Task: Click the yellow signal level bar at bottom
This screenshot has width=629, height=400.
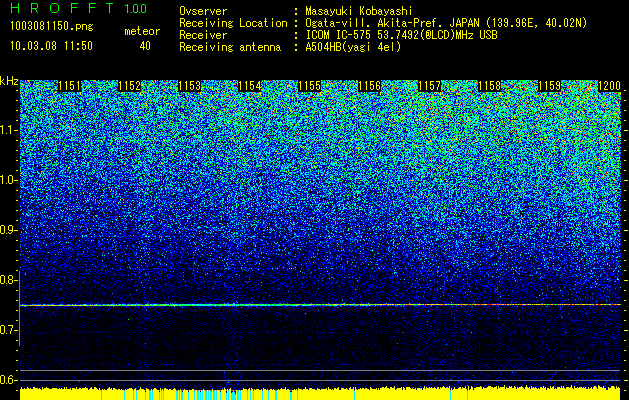Action: [320, 393]
